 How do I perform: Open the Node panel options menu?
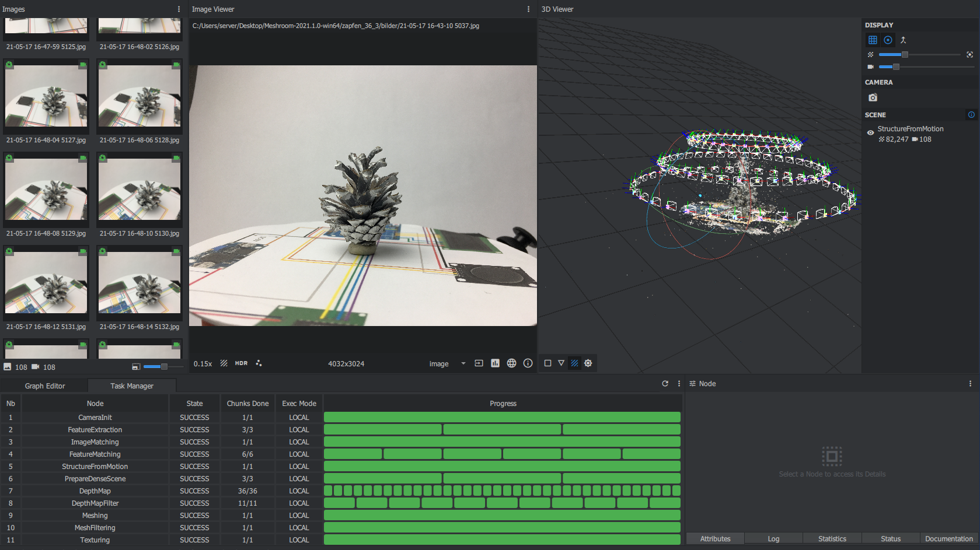pyautogui.click(x=970, y=384)
